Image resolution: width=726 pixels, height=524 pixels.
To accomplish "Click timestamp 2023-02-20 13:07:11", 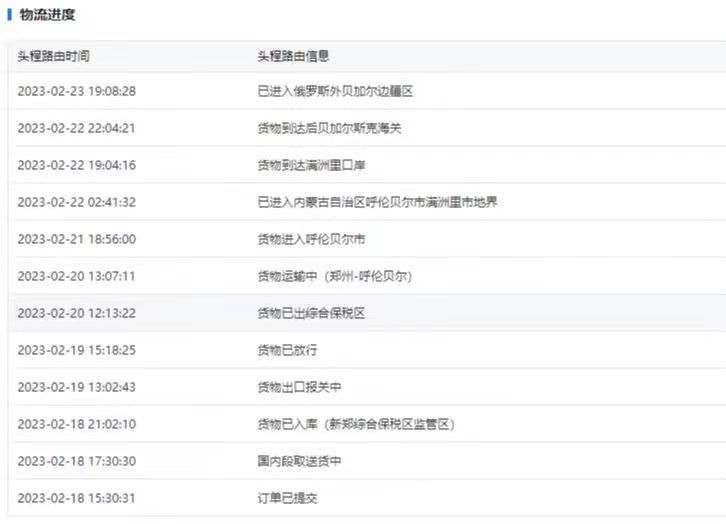I will [x=76, y=276].
